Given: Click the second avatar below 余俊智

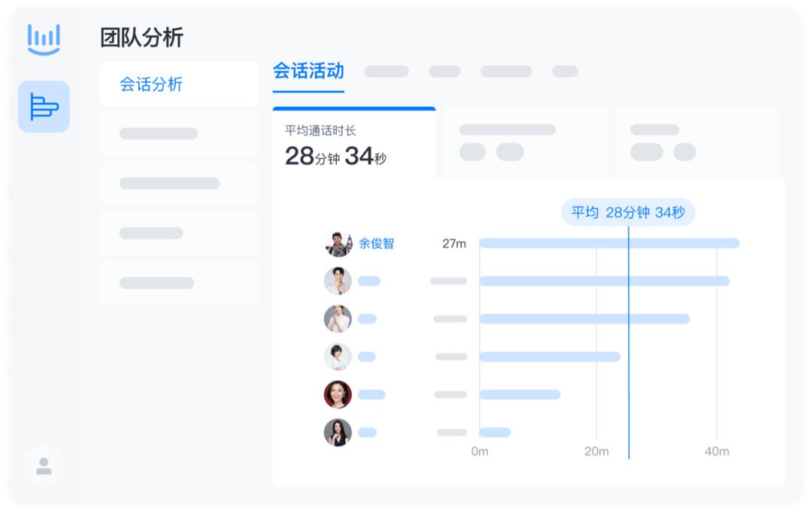Looking at the screenshot, I should click(338, 319).
